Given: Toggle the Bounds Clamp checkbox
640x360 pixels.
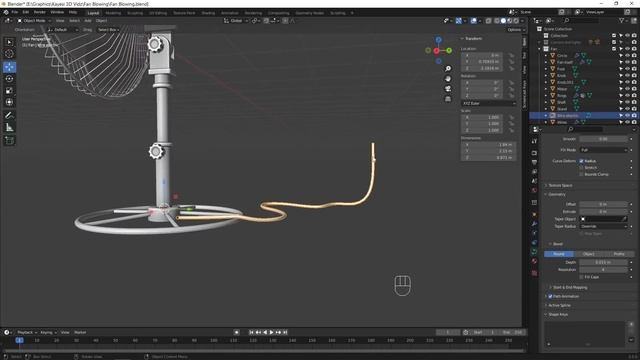Looking at the screenshot, I should [x=581, y=174].
